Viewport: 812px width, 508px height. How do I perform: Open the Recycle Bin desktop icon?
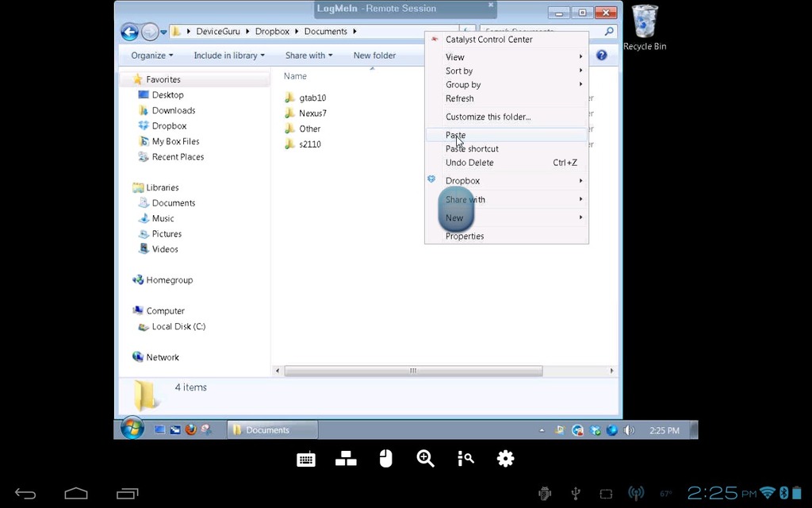pos(645,28)
